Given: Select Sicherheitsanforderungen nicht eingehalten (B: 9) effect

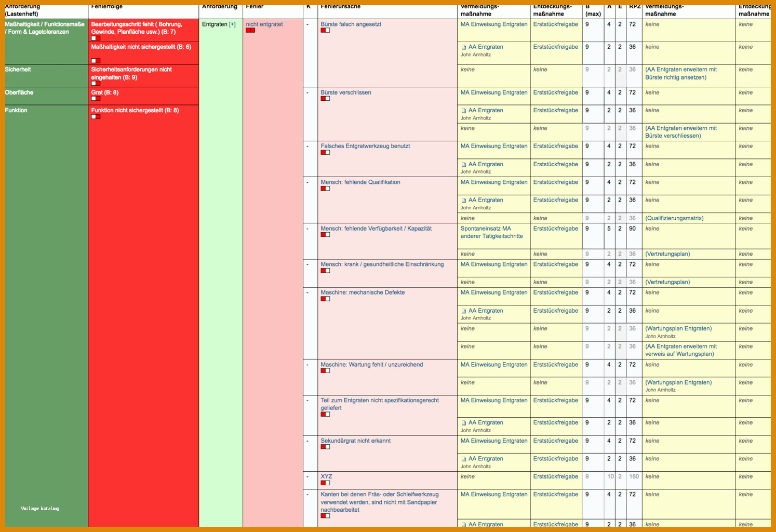Looking at the screenshot, I should coord(143,76).
